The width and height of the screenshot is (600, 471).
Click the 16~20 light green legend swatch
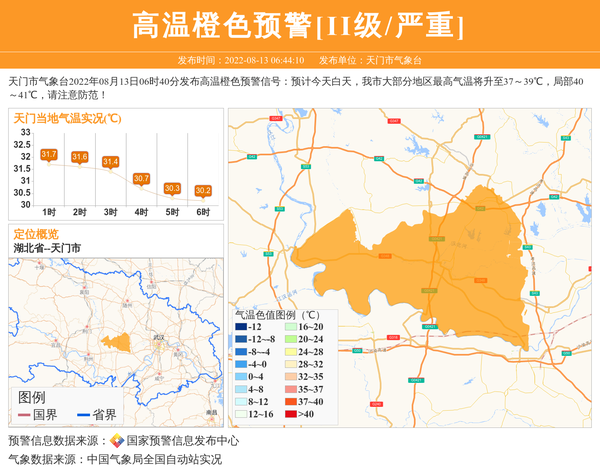pos(290,327)
